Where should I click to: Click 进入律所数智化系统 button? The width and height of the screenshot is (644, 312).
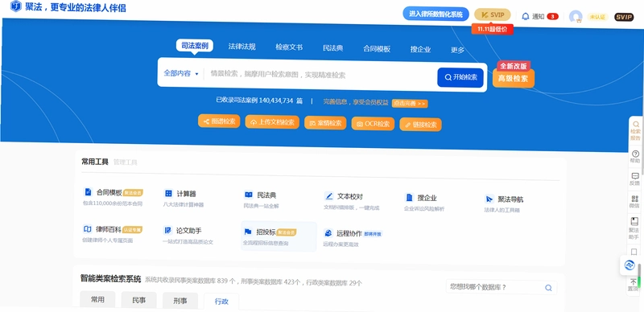(x=436, y=14)
